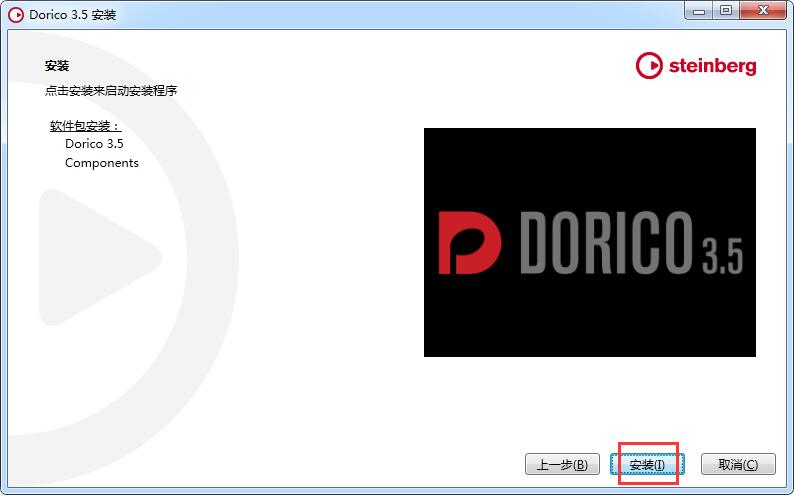The height and width of the screenshot is (495, 794).
Task: Click the '点击安装来启动安装程序' instruction text
Action: click(111, 91)
